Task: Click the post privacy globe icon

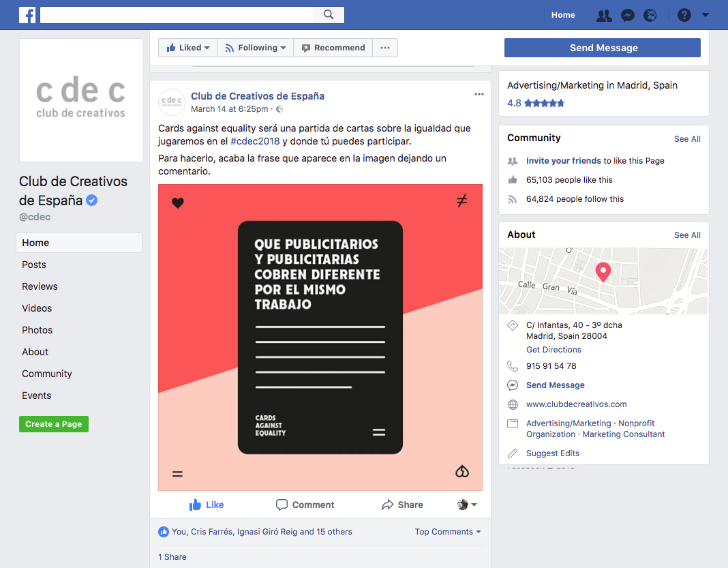Action: (x=279, y=109)
